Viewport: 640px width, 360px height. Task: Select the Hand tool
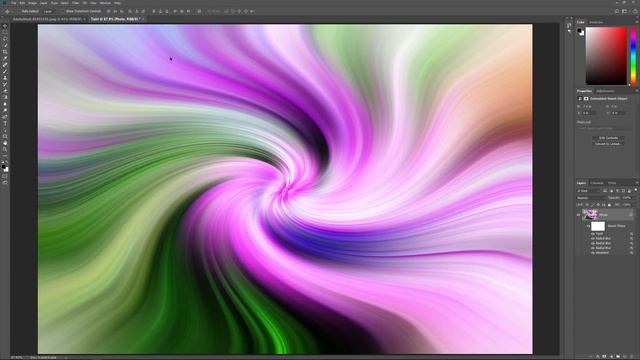[5, 143]
